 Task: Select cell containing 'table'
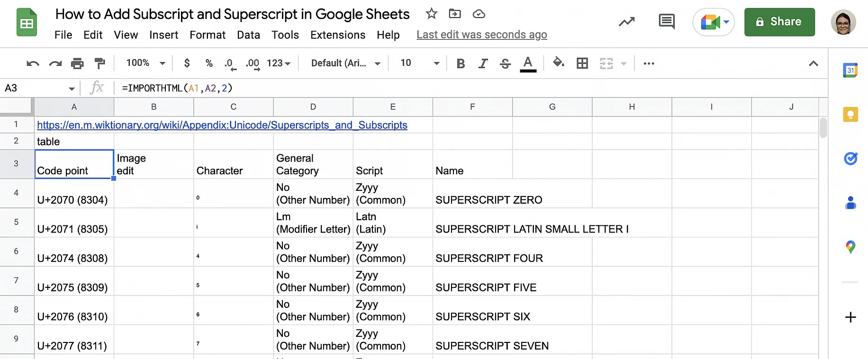click(74, 142)
